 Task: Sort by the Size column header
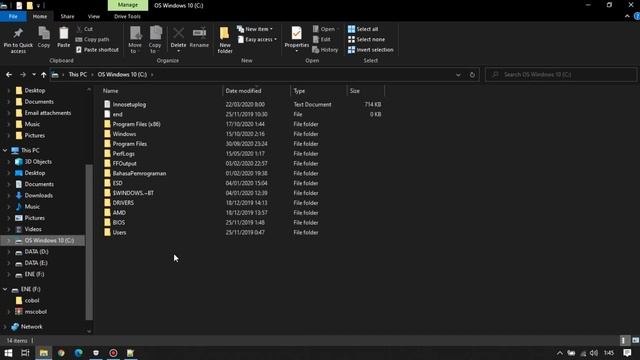tap(365, 91)
